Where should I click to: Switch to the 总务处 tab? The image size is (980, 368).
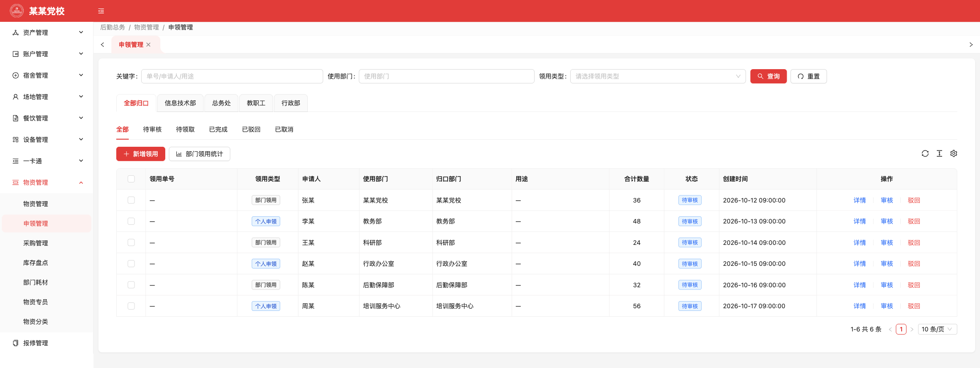[x=221, y=103]
